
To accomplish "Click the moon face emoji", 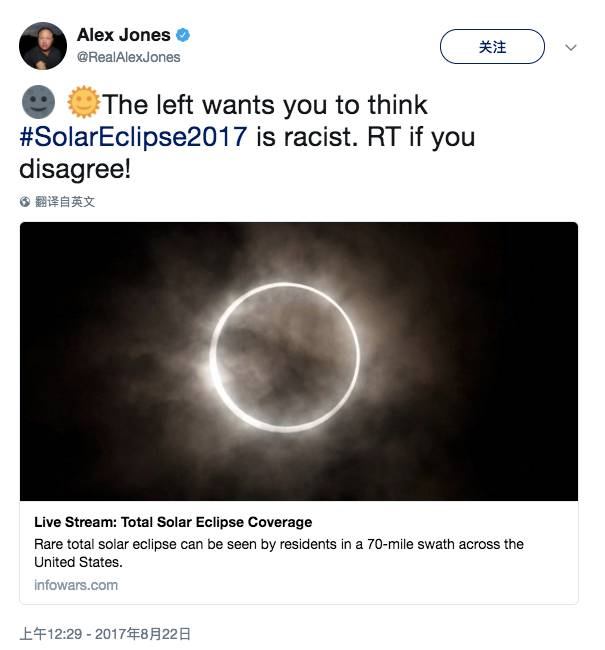I will [x=38, y=104].
